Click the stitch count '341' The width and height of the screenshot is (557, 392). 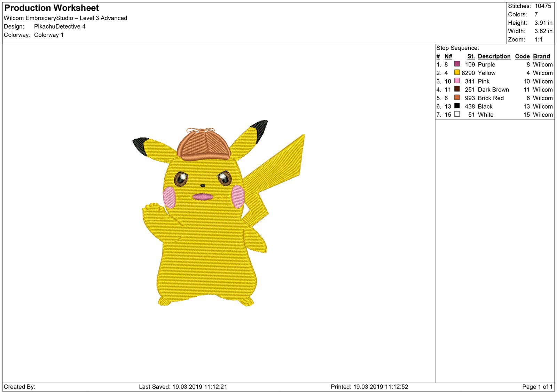click(x=470, y=81)
